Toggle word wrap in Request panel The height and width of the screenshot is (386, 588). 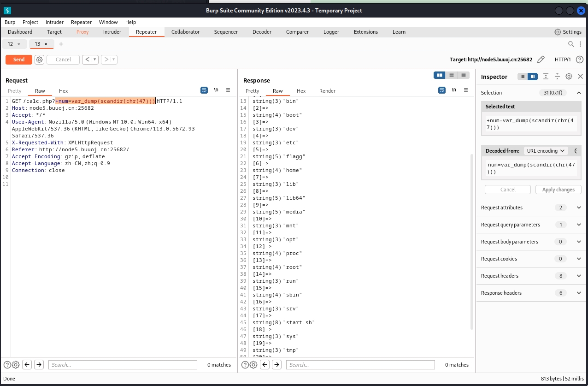[204, 90]
